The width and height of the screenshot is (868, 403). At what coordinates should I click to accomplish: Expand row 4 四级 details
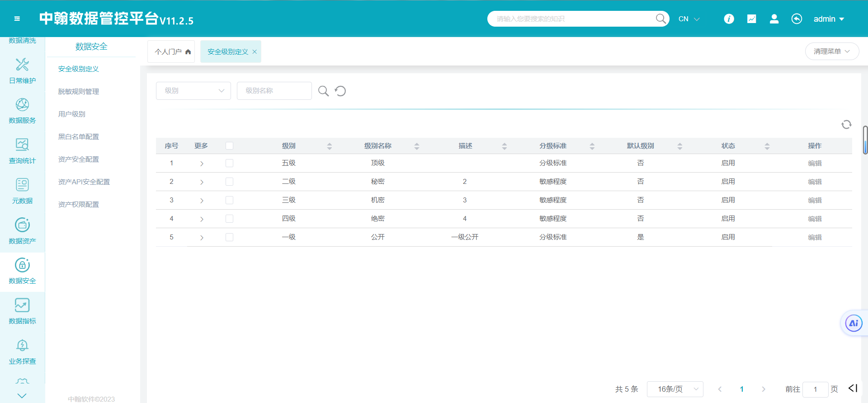tap(202, 219)
